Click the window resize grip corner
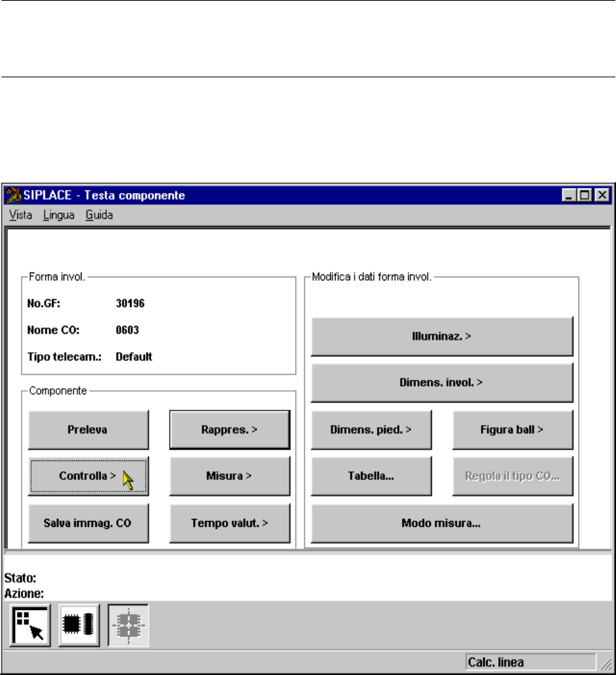 (606, 664)
